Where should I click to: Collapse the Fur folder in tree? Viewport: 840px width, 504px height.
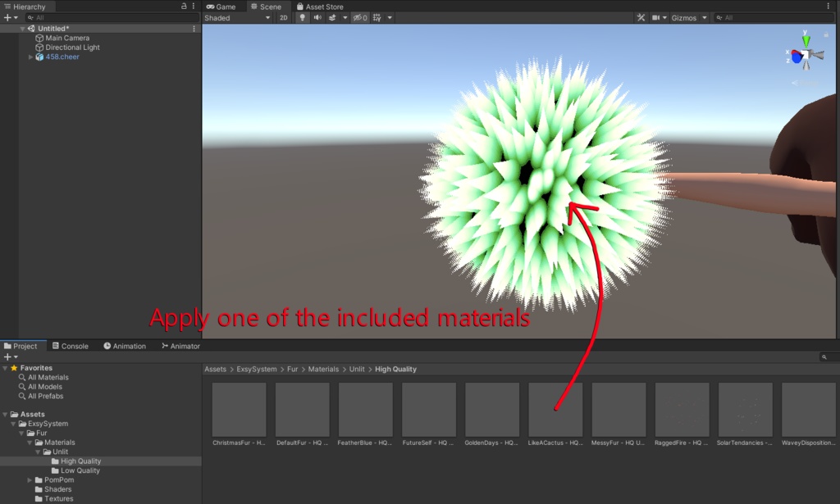click(21, 433)
